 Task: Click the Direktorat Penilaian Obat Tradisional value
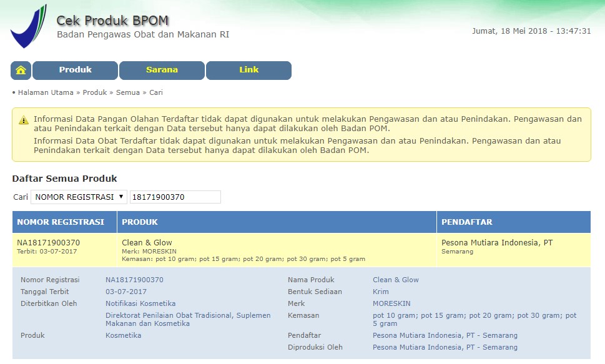[x=188, y=320]
